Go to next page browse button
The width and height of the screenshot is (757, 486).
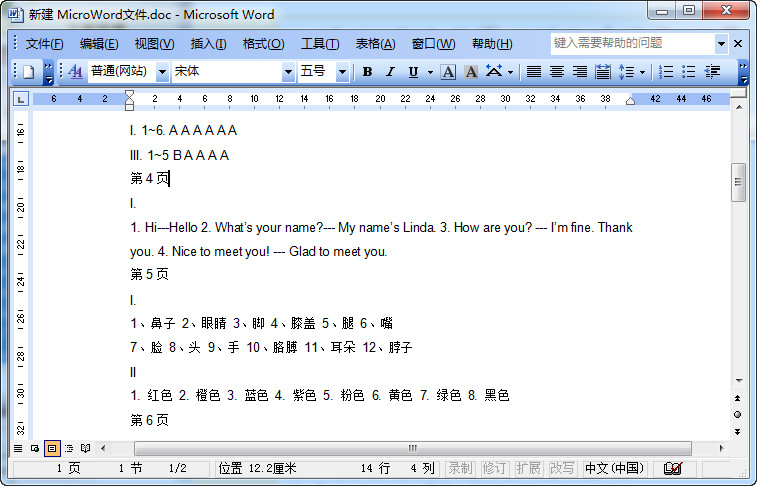click(x=738, y=431)
